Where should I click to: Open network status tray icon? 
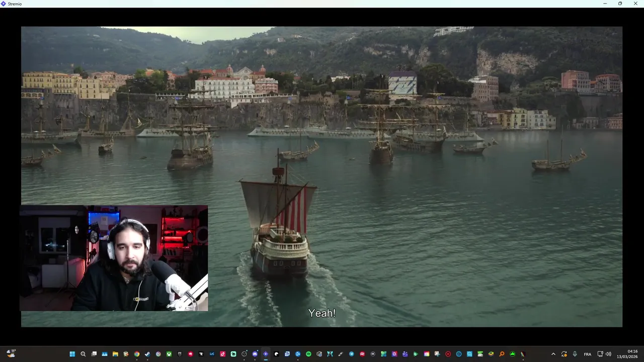tap(600, 354)
